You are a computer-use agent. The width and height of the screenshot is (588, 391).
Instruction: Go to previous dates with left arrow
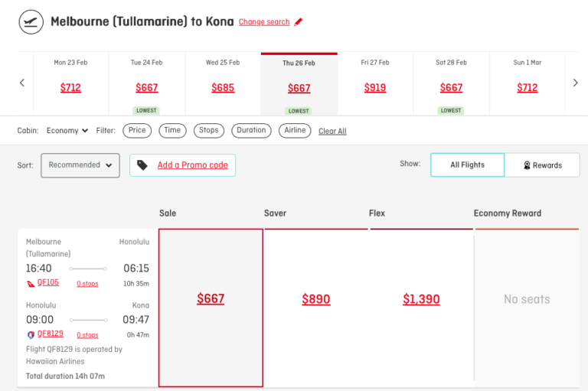[x=22, y=83]
